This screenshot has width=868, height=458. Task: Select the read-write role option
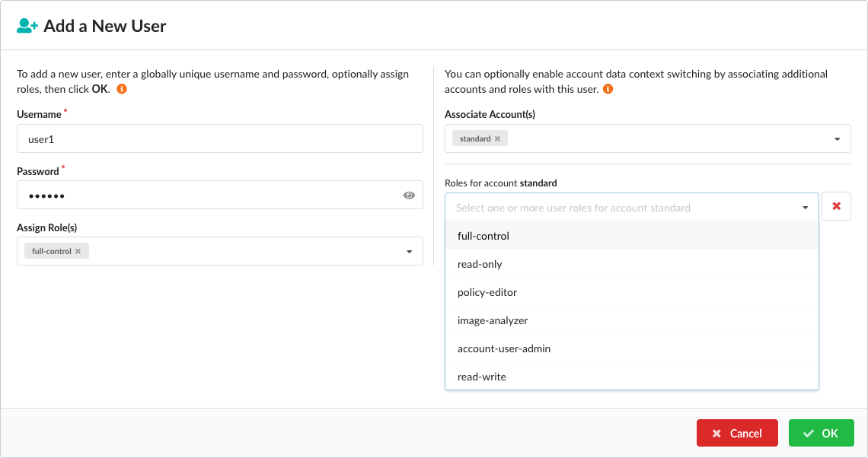tap(482, 377)
